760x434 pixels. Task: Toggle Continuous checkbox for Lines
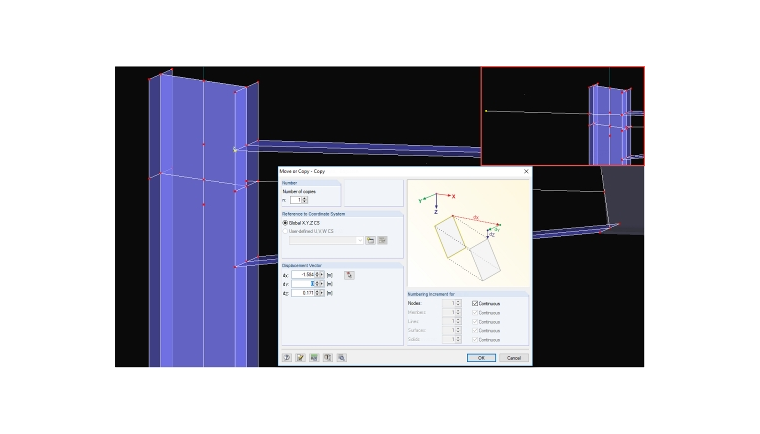475,321
